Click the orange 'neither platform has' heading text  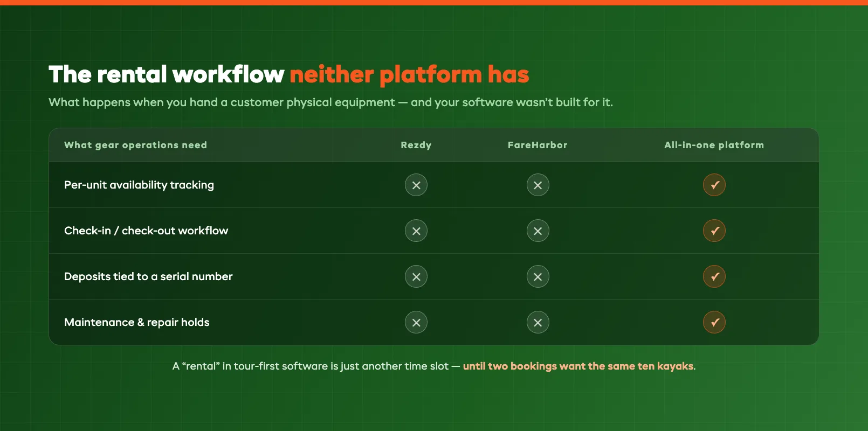point(409,74)
